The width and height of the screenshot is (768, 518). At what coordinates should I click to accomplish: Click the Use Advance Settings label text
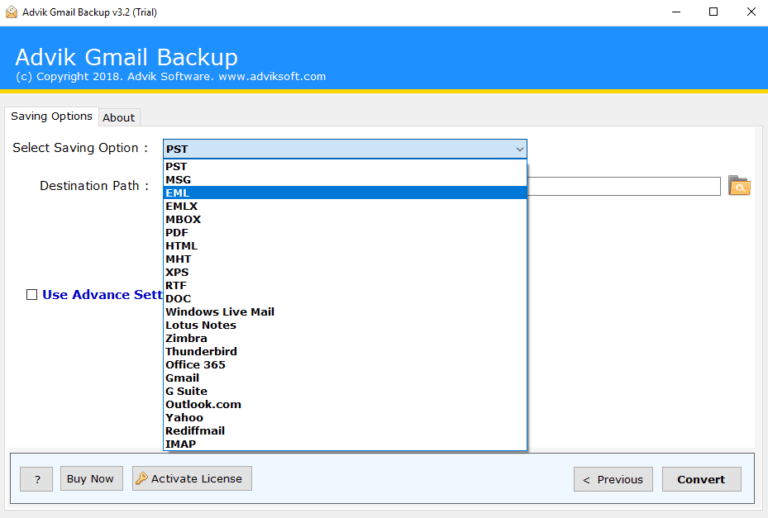(x=102, y=294)
